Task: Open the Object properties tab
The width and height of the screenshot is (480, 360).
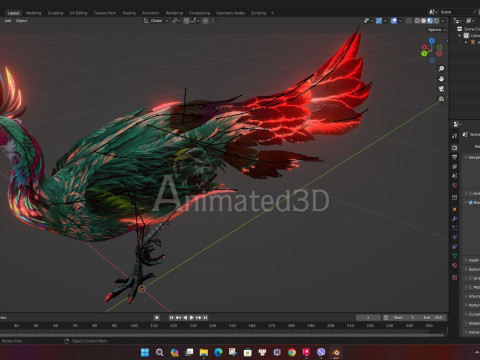Action: [455, 209]
